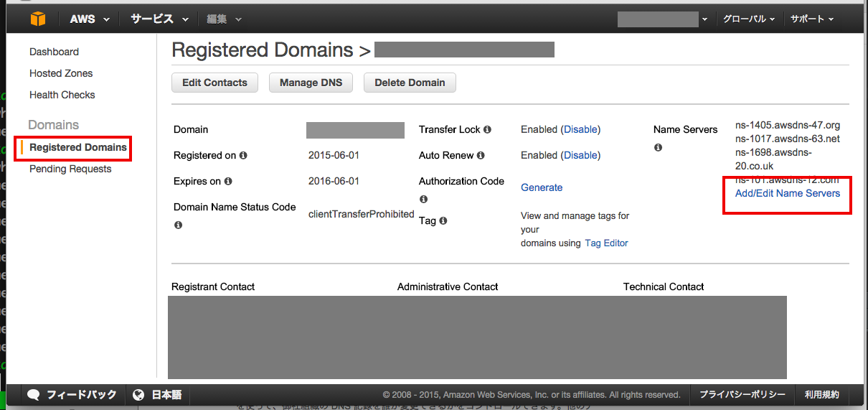The height and width of the screenshot is (410, 868).
Task: Open info icon next to Transfer Lock
Action: pos(487,130)
